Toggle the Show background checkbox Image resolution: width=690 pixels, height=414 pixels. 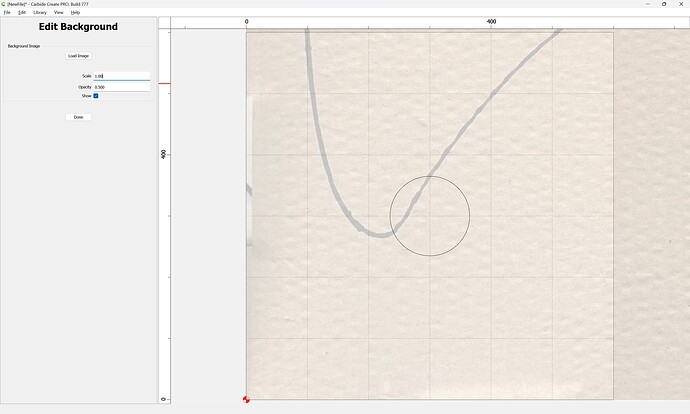(x=96, y=96)
